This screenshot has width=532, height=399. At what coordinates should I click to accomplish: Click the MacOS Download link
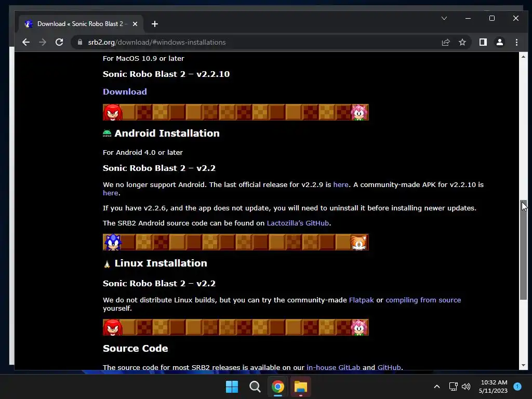click(125, 91)
